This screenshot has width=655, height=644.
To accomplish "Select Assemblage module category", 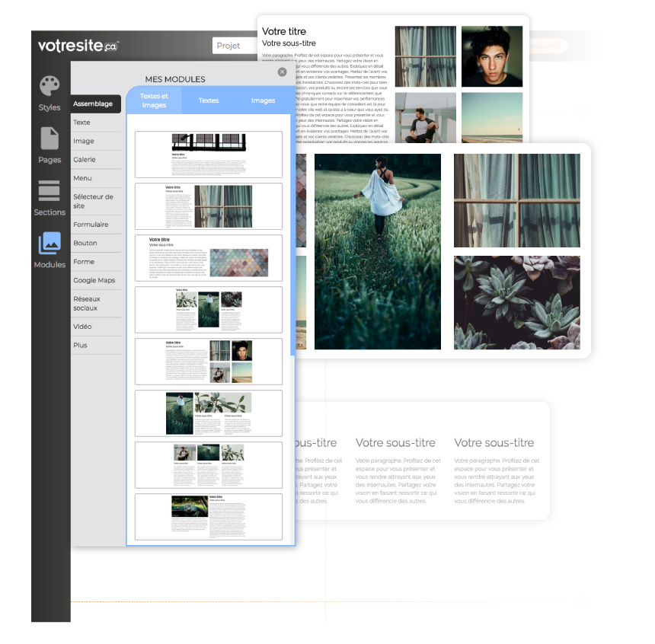I will point(95,104).
